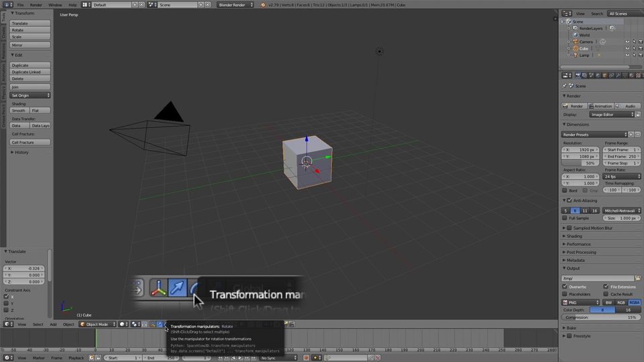Screen dimensions: 644x362
Task: Expand the Shading render panel
Action: 574,236
